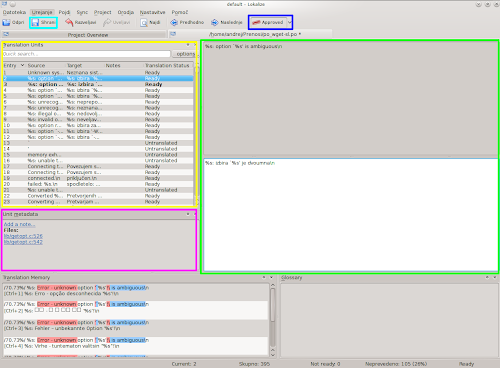Viewport: 500px width, 368px height.
Task: Select entry 9, %s: invalid o...
Action: tap(98, 119)
